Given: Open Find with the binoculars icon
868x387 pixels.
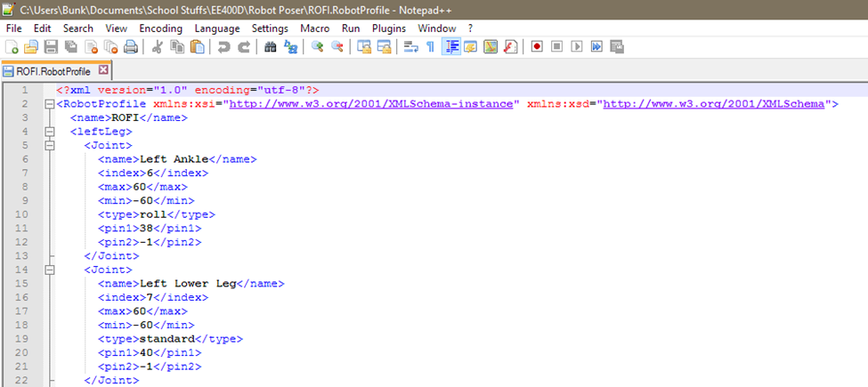Looking at the screenshot, I should click(270, 47).
